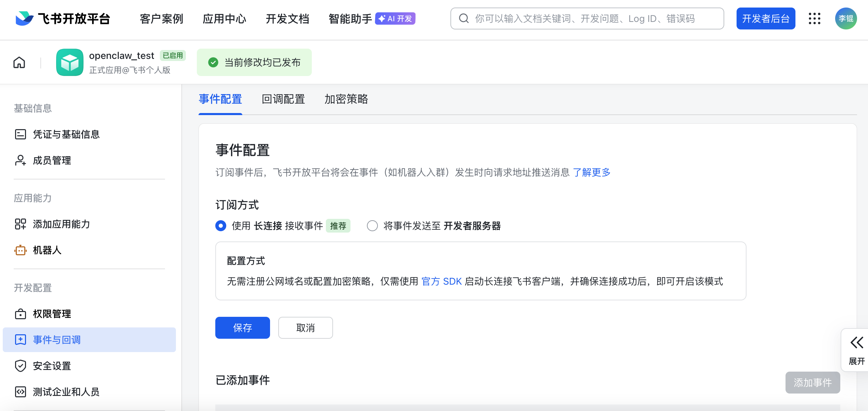Click the openclaw_test app cube icon

(70, 62)
